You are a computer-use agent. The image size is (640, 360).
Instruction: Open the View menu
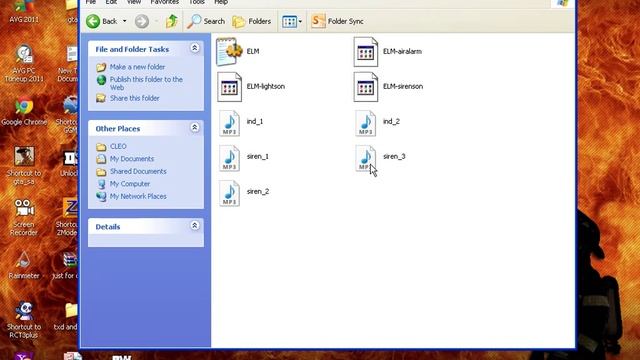click(134, 2)
